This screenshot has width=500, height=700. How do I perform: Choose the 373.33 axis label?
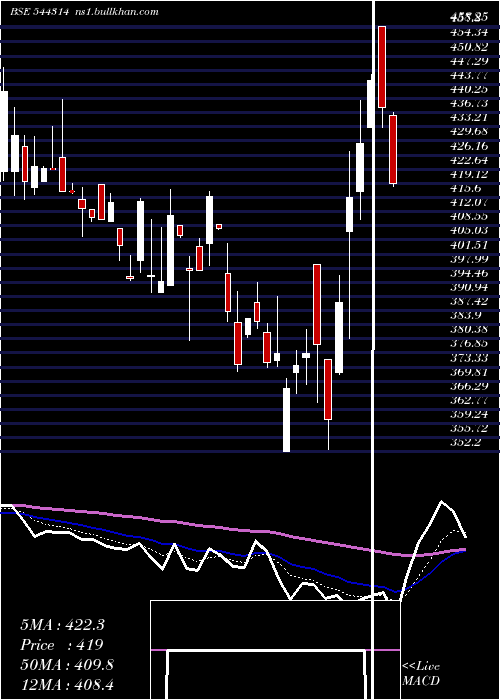(468, 358)
